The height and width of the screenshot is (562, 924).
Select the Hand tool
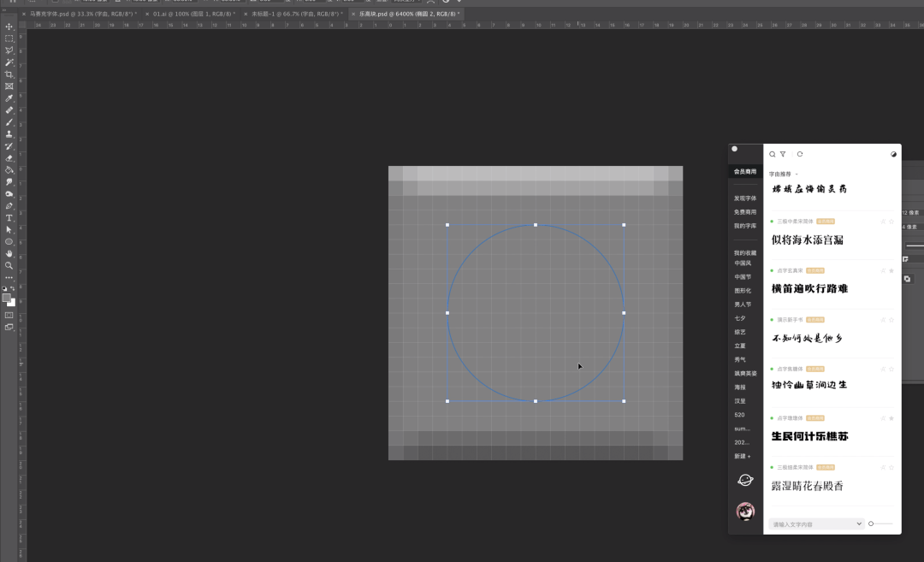[9, 253]
